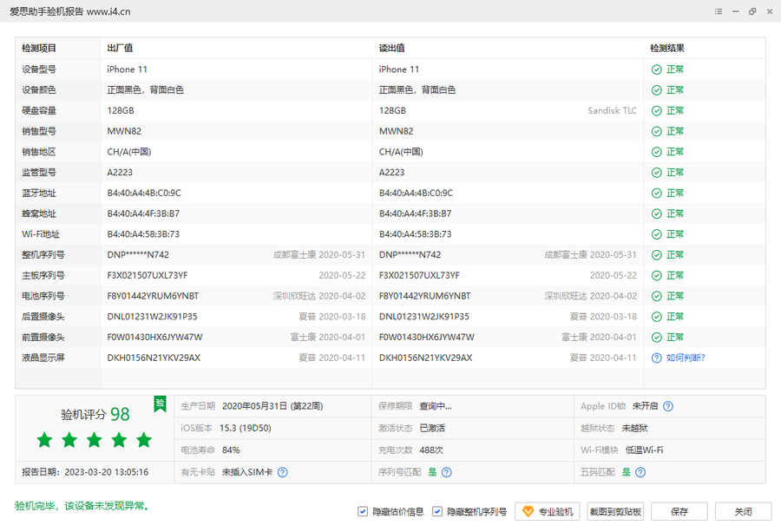The image size is (781, 532).
Task: Click help icon next to 序列号匹配
Action: pos(447,472)
